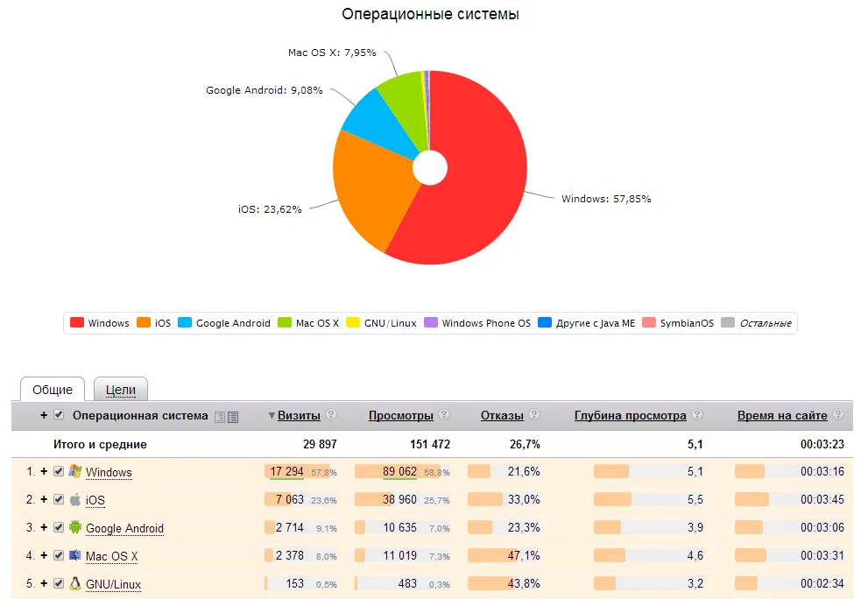Click the Android robot icon in table

click(x=75, y=527)
